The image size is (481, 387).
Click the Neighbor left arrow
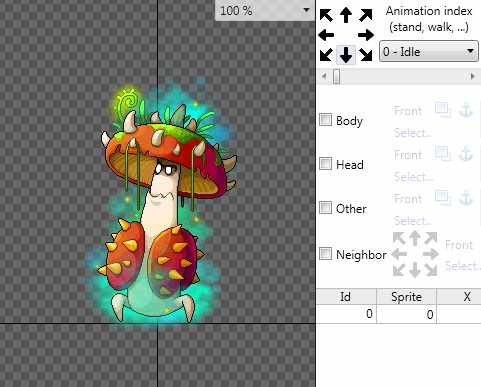(399, 254)
